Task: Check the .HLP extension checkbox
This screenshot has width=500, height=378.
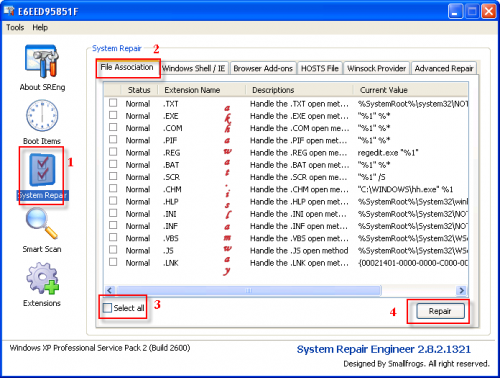Action: [x=113, y=201]
